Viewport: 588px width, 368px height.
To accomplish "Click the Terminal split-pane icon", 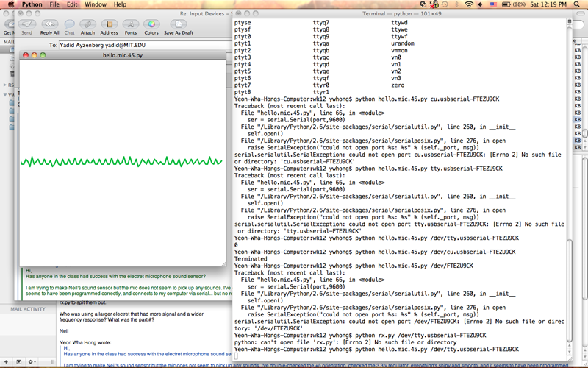I will (569, 21).
